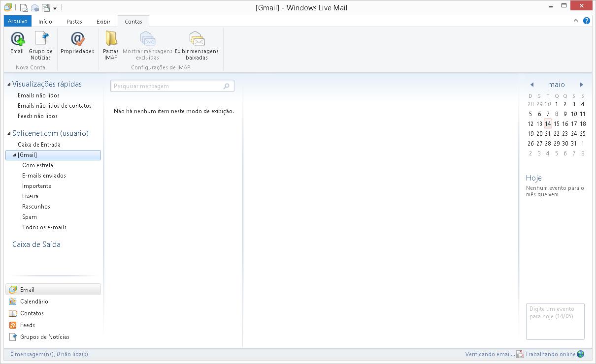Open Com estrela folder
Screen dimensions: 596x364
click(37, 165)
